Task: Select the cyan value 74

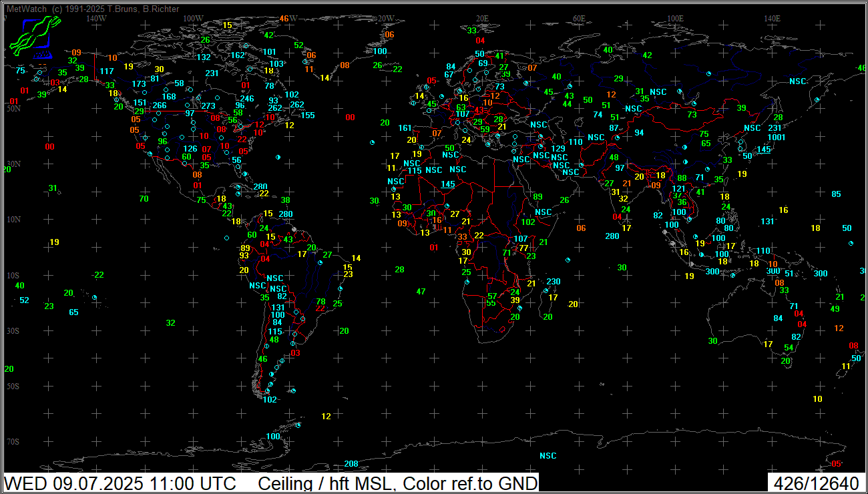Action: click(598, 115)
